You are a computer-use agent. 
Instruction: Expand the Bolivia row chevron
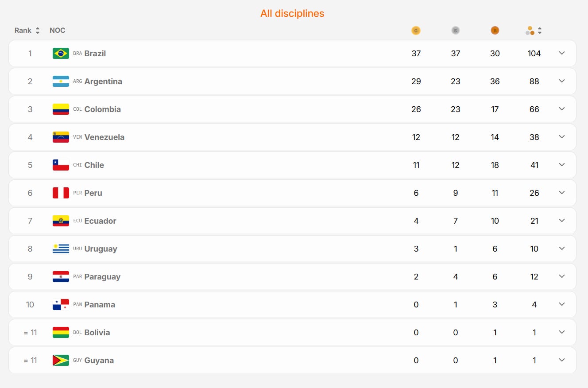(562, 332)
